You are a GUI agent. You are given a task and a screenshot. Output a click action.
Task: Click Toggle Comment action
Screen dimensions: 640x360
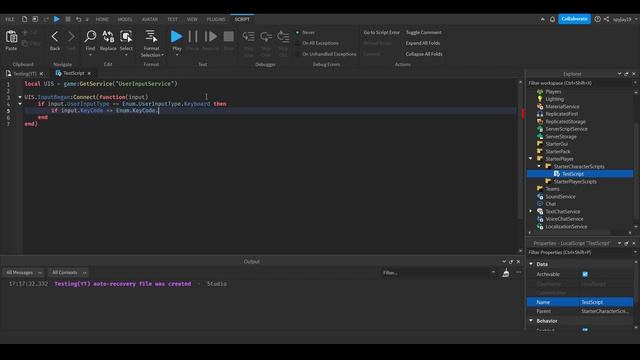[x=424, y=32]
